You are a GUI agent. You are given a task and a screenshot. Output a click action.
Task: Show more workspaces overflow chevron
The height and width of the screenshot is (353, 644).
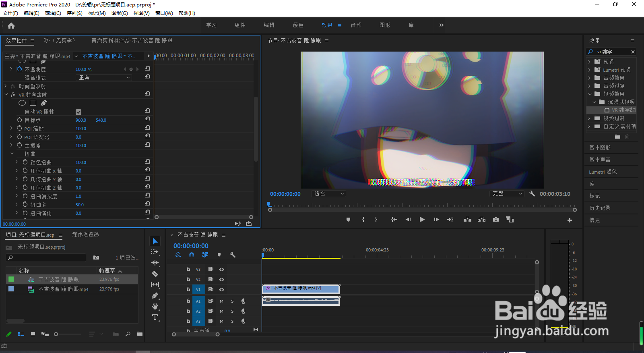[442, 25]
